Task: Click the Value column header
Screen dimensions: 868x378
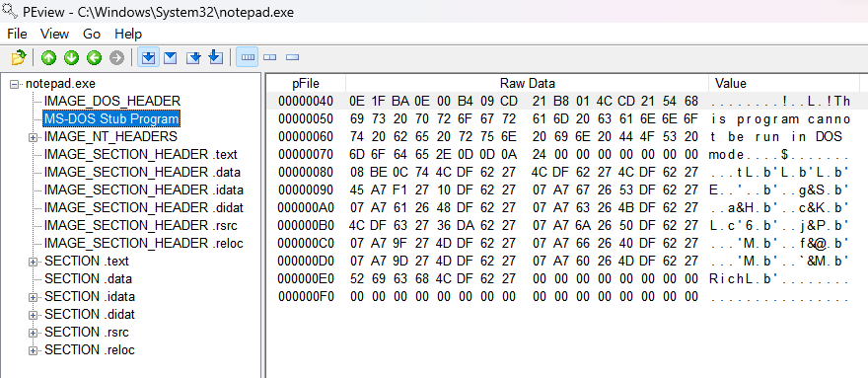Action: pyautogui.click(x=784, y=84)
